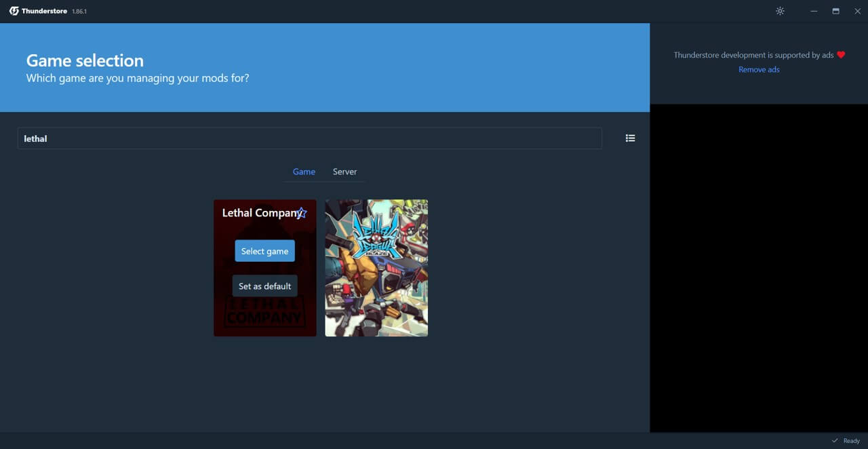Focus the game search field containing 'lethal'

pos(309,138)
